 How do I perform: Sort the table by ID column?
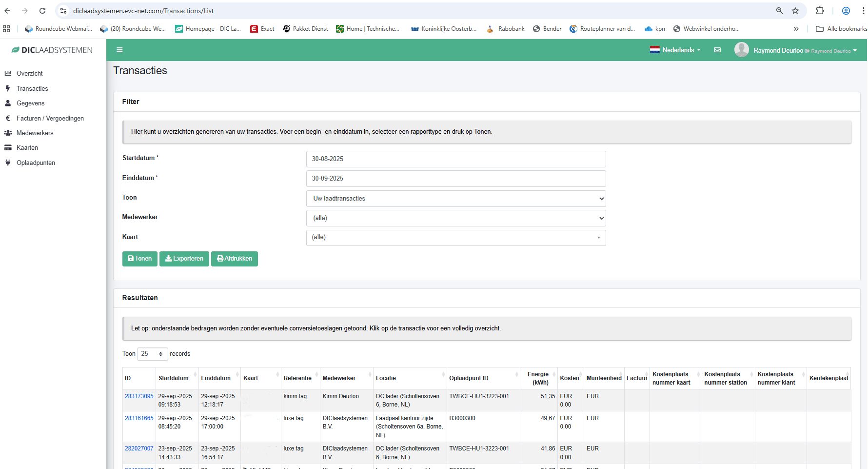(x=139, y=378)
